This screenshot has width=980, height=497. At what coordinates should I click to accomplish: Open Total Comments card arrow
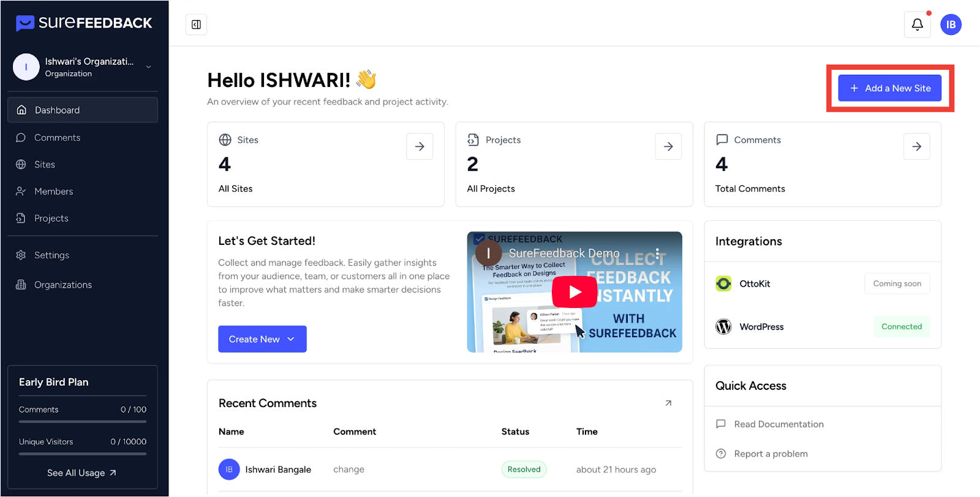[916, 146]
